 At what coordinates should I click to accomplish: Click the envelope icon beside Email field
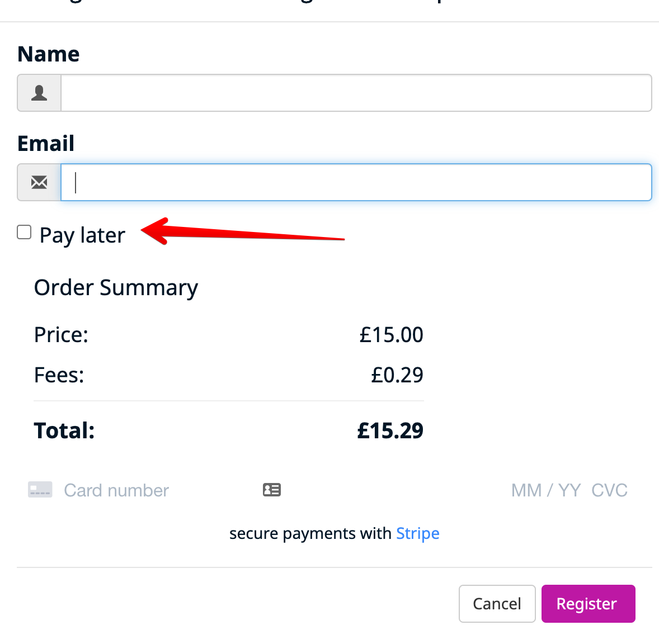click(x=39, y=182)
